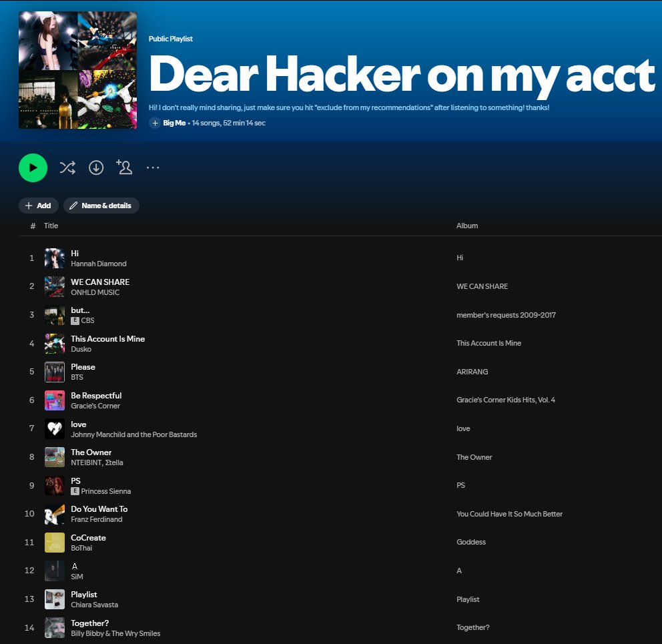The height and width of the screenshot is (644, 662).
Task: Go to artist ONHLD MUSIC
Action: click(95, 292)
